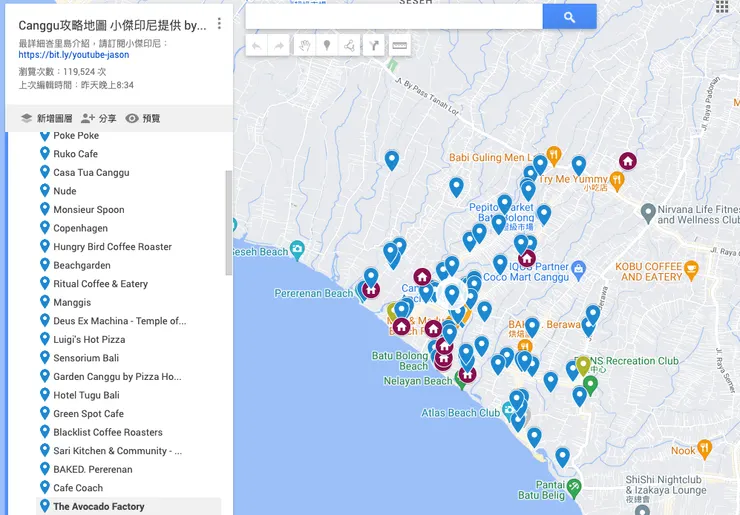Click ShiShi Nightclub & Izakaya Lounge label
Screen dimensions: 740x515
[666, 485]
